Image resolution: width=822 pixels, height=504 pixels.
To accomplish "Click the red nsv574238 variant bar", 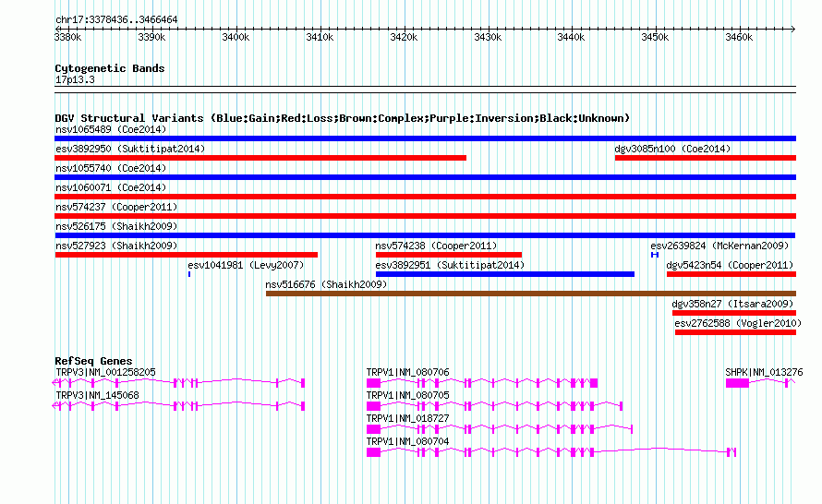I will pyautogui.click(x=449, y=255).
